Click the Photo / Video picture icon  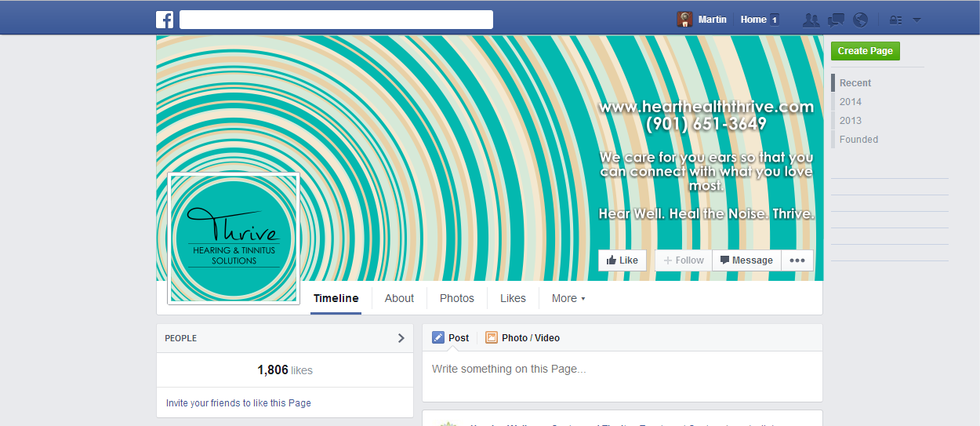click(492, 338)
